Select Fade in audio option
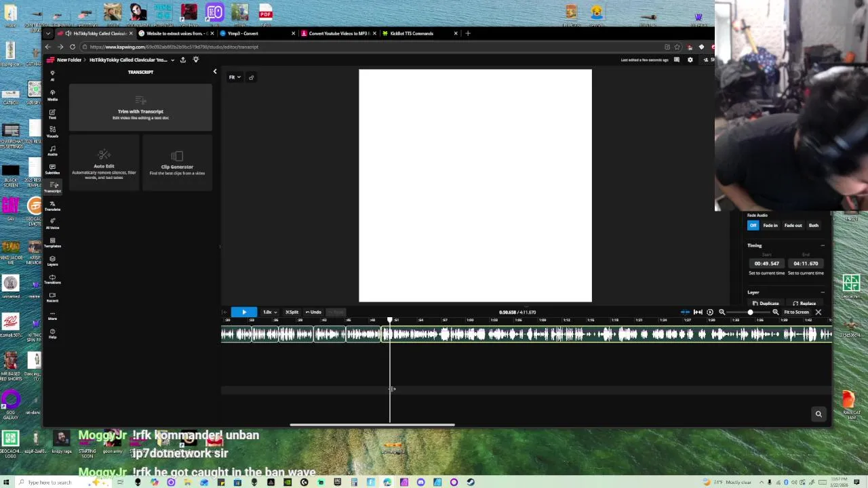 [770, 225]
